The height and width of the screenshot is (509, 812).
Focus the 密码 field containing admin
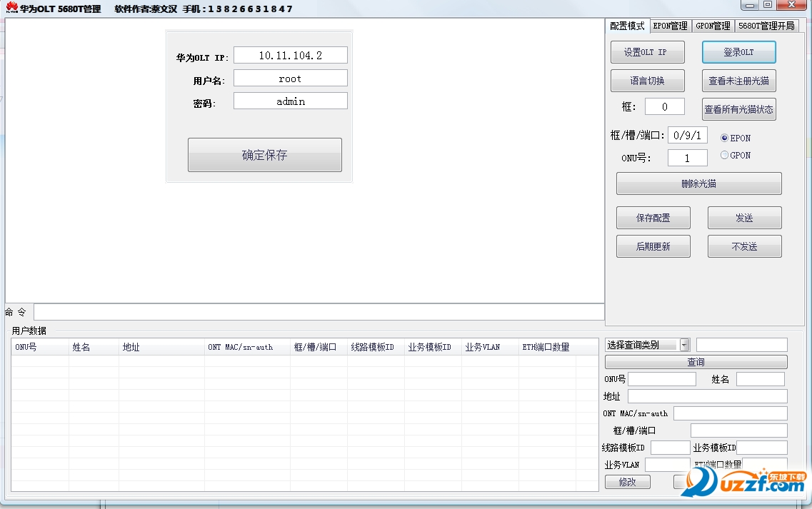point(291,101)
